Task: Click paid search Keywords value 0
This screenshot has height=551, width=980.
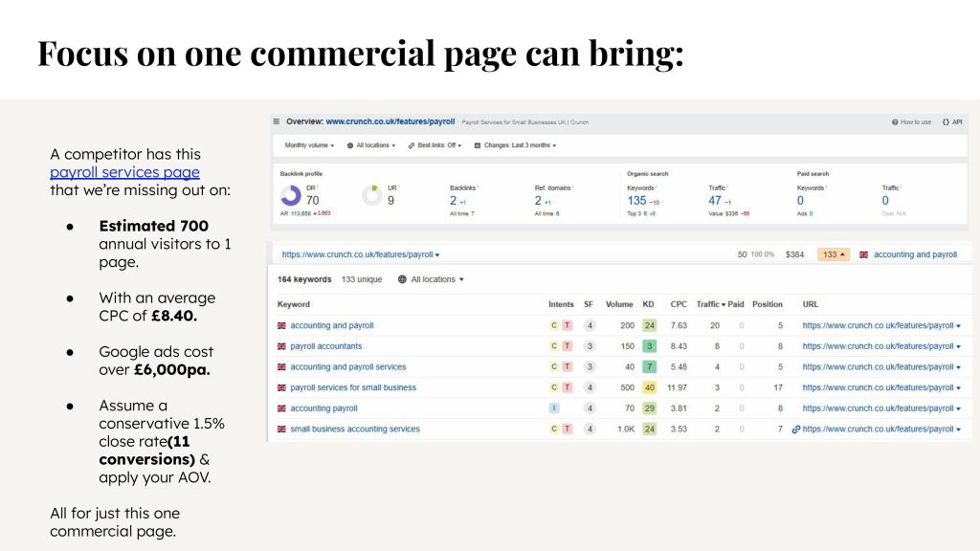Action: tap(800, 201)
